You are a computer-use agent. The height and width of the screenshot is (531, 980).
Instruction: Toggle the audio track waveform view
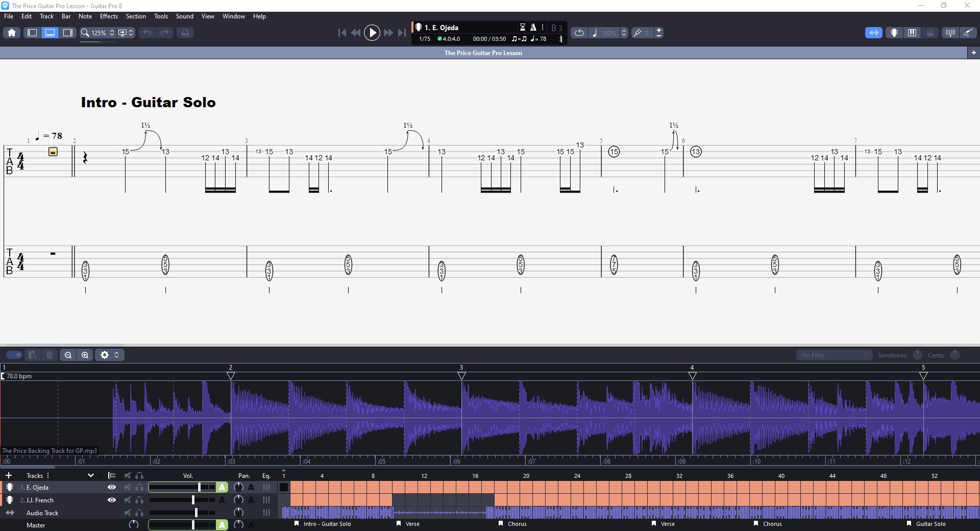874,33
